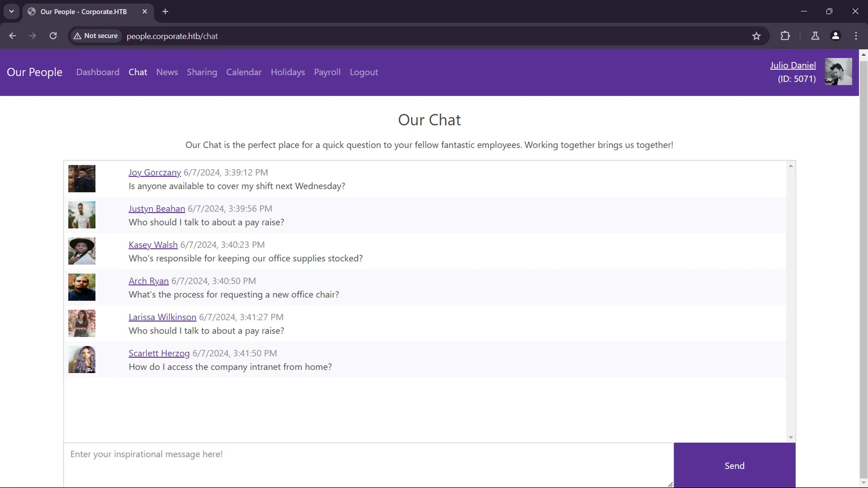
Task: Close the Our People tab
Action: coord(145,11)
